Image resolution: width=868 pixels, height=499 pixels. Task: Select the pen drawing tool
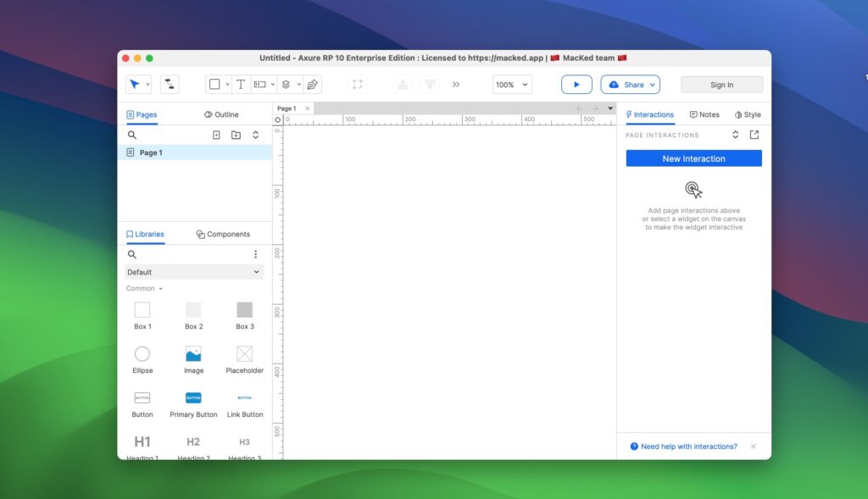pyautogui.click(x=312, y=83)
